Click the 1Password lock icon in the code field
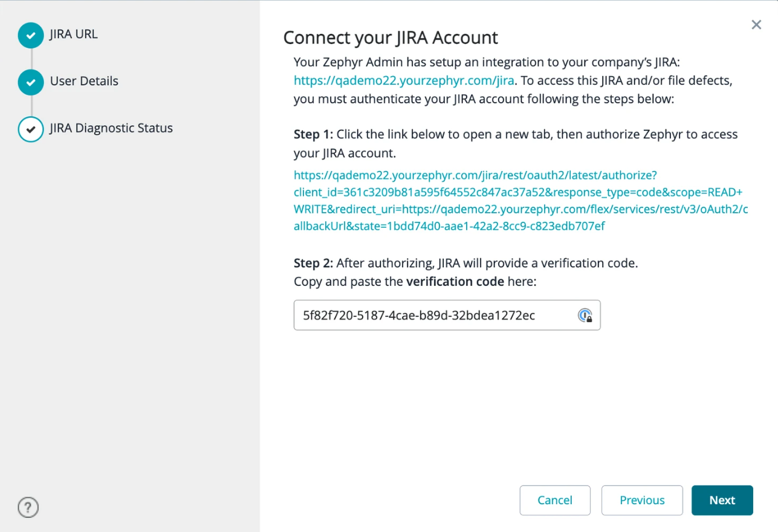The width and height of the screenshot is (778, 532). [x=586, y=315]
